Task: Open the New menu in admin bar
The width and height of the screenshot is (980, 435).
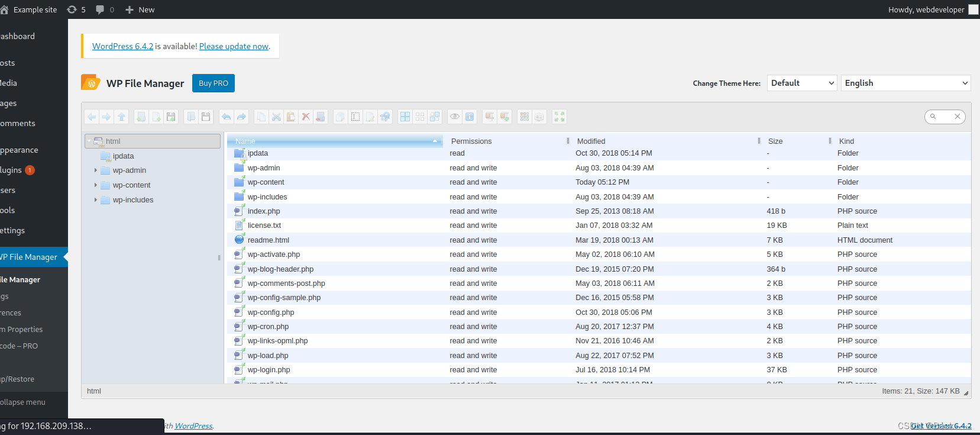Action: click(x=140, y=9)
